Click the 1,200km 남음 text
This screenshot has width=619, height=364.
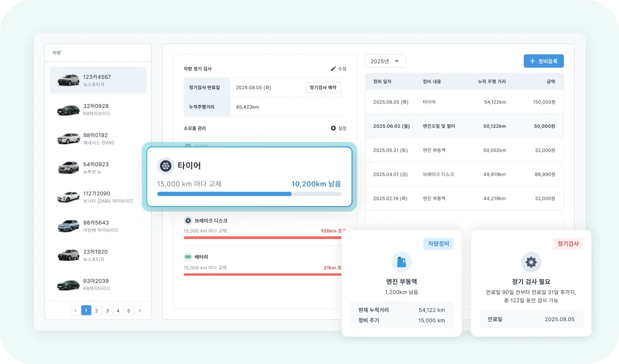pos(401,292)
